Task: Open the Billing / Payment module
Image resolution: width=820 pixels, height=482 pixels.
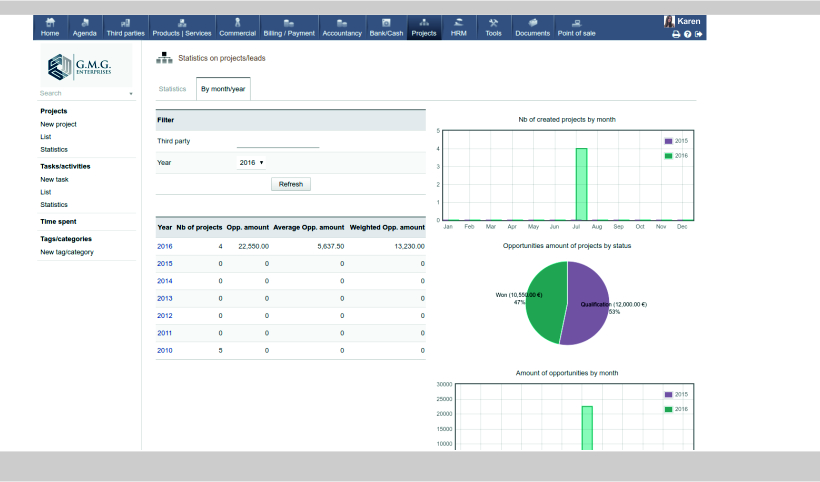Action: 289,27
